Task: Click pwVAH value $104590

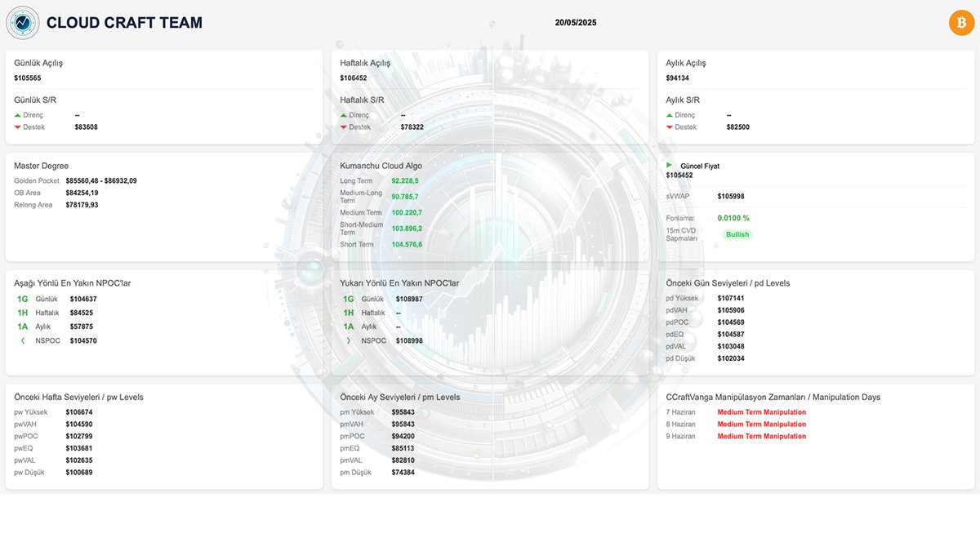Action: (x=79, y=424)
